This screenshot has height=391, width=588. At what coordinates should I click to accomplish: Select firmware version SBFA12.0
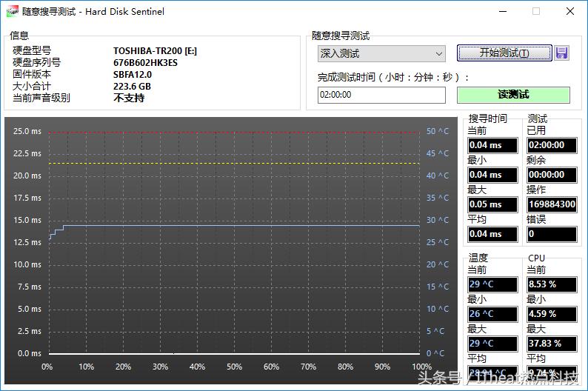(133, 75)
